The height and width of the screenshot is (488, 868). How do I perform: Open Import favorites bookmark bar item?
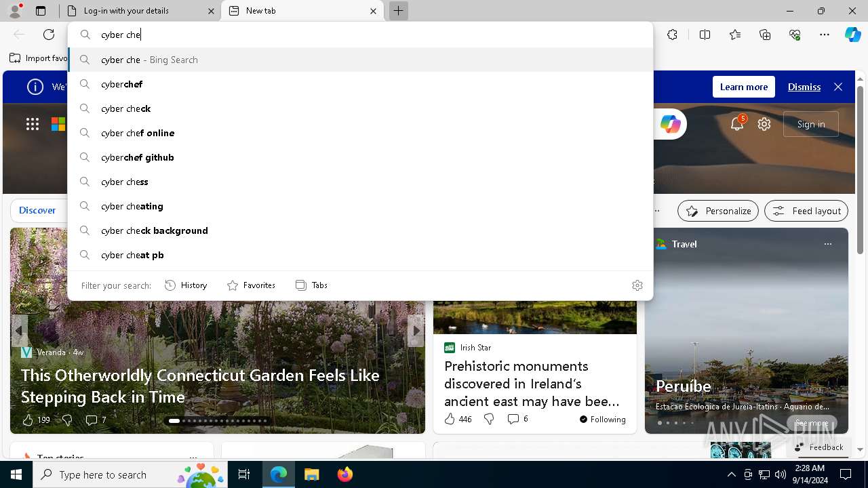39,58
